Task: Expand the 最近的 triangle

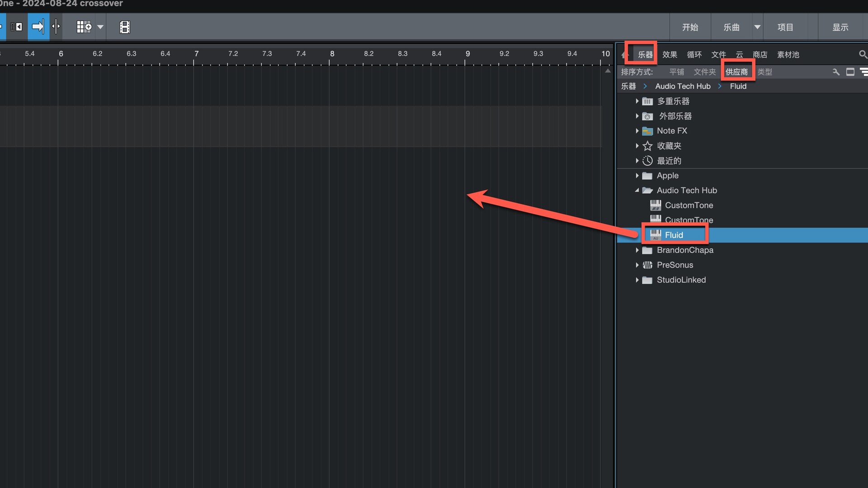Action: click(x=637, y=161)
